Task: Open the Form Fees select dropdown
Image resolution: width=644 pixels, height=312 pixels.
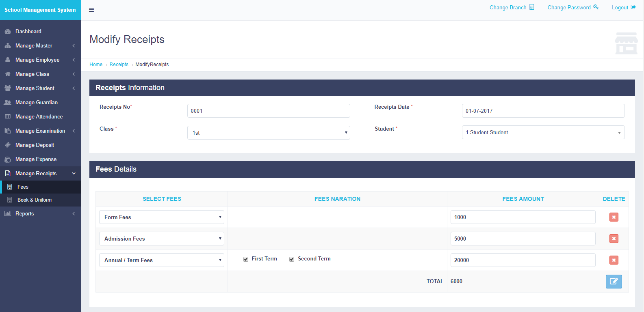Action: pos(162,217)
